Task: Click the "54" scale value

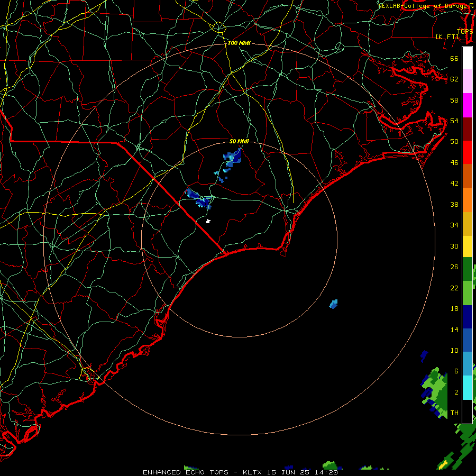Action: pos(454,121)
